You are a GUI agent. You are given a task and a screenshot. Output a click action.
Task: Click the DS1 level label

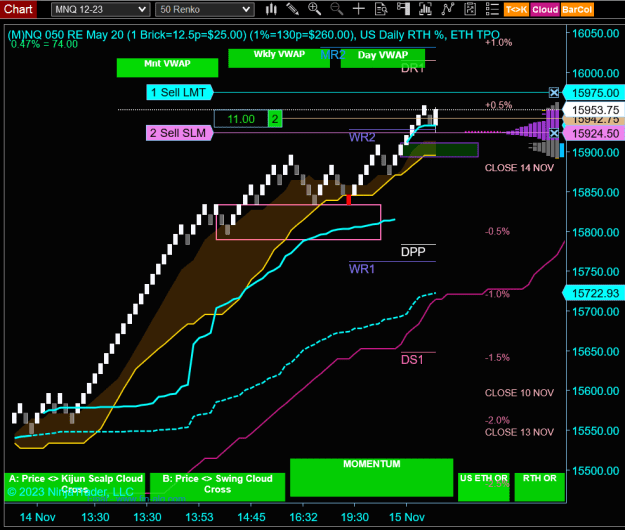coord(412,360)
